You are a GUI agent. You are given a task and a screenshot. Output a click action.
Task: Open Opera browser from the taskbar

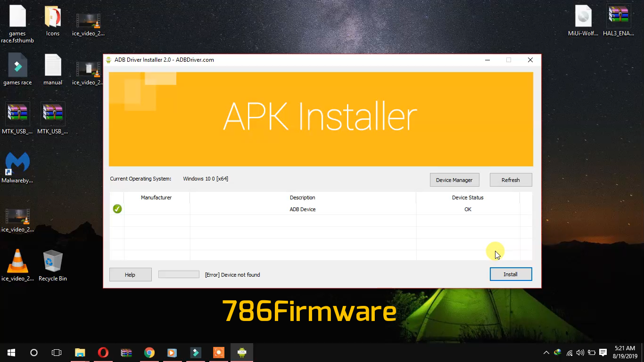click(103, 352)
